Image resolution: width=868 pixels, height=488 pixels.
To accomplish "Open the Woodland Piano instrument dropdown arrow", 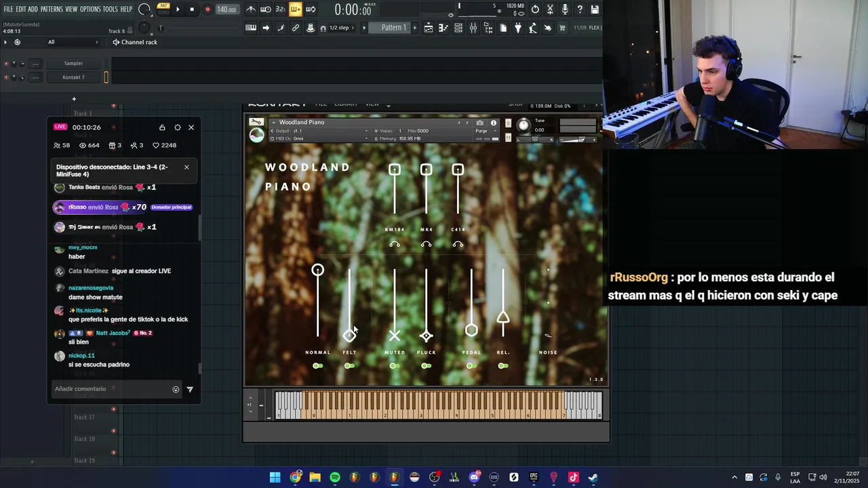I will pos(273,123).
